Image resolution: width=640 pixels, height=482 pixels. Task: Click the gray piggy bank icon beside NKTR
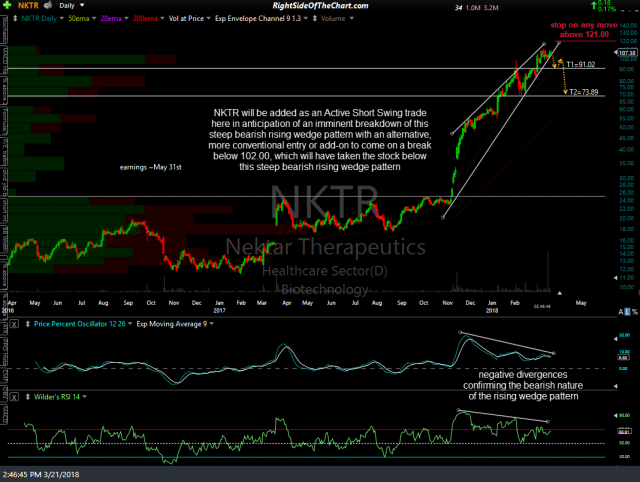(48, 5)
